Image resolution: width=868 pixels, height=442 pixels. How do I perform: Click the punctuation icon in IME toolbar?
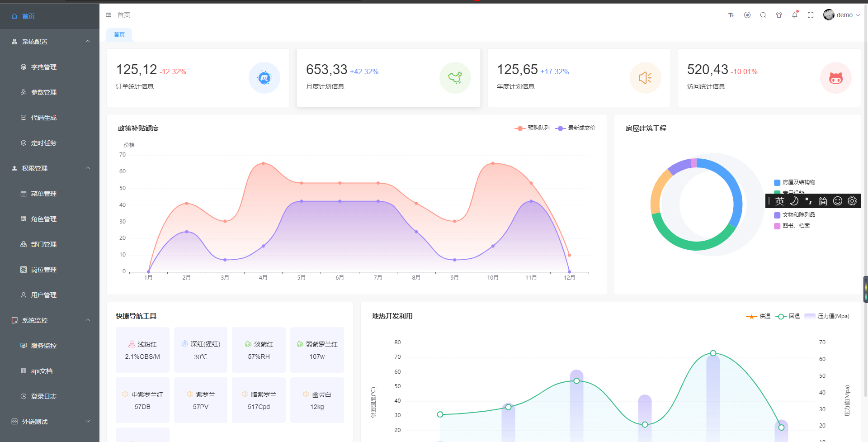pyautogui.click(x=809, y=201)
